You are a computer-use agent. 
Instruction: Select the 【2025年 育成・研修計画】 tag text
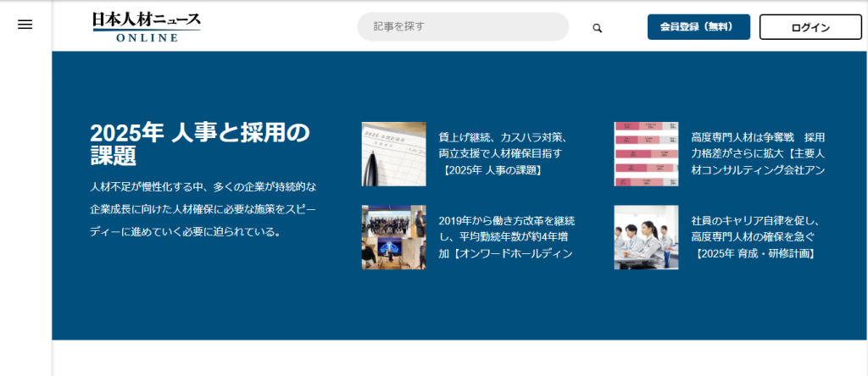coord(754,253)
